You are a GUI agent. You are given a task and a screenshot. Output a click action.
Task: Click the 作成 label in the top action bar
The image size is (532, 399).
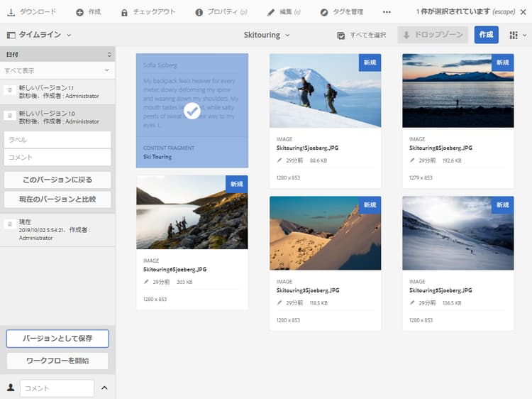click(x=94, y=12)
